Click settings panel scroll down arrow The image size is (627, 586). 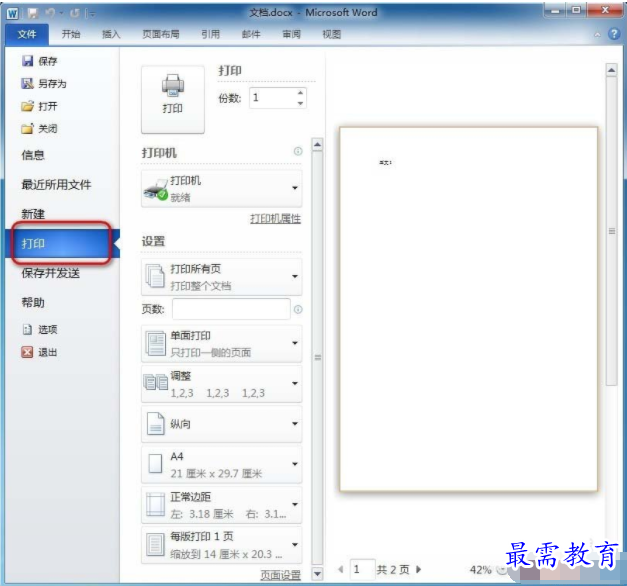point(317,574)
